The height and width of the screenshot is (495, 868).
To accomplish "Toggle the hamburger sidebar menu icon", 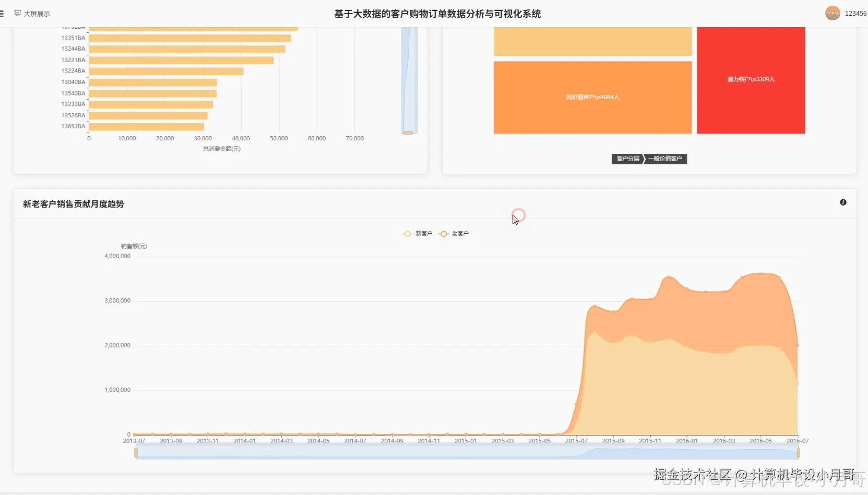I will [2, 14].
